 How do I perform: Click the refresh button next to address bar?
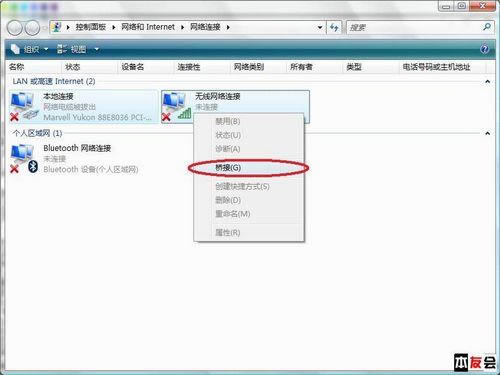tap(334, 27)
